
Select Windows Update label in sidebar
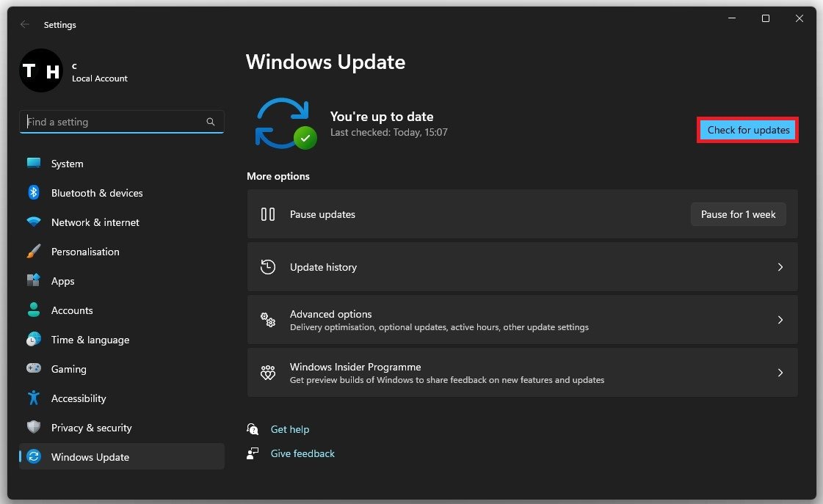[x=90, y=457]
